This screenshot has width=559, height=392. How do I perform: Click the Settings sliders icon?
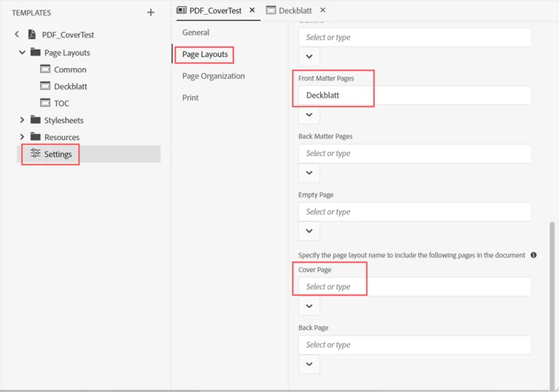(35, 153)
